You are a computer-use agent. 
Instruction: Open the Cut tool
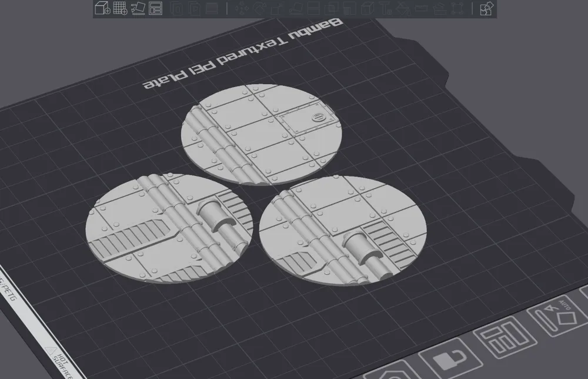click(x=313, y=8)
